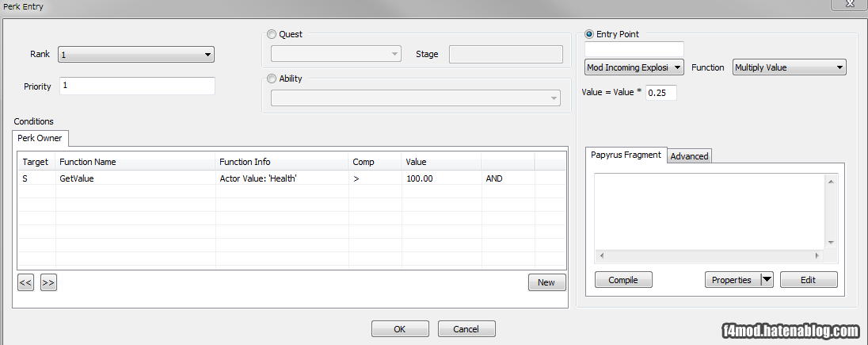868x345 pixels.
Task: Open the Rank dropdown
Action: (x=135, y=55)
